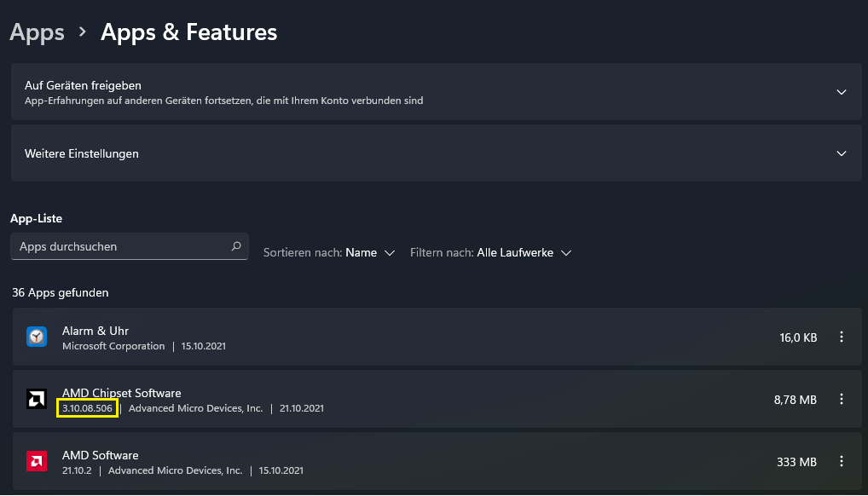Click the 16,0 KB size value
868x496 pixels.
tap(798, 337)
